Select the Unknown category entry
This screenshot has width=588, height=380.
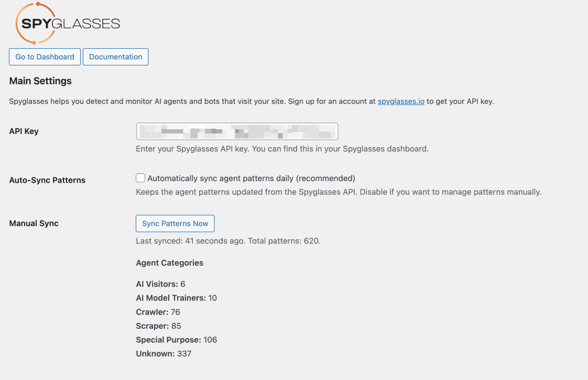[x=164, y=354]
